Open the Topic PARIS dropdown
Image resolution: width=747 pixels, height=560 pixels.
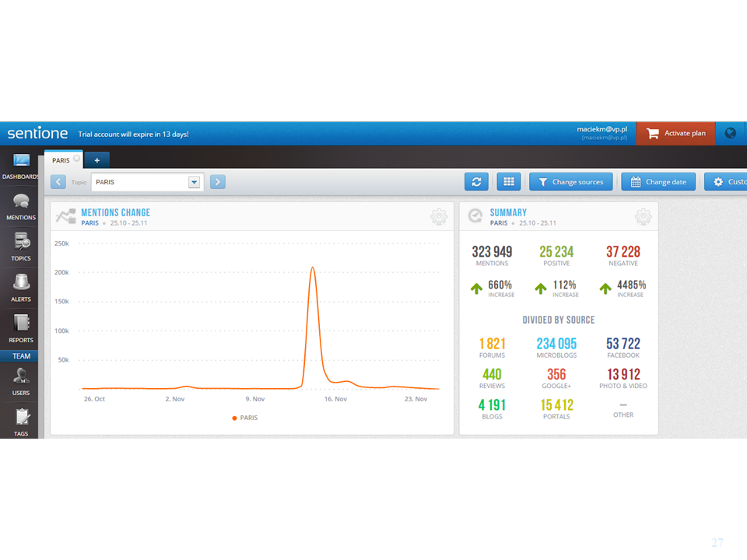coord(148,182)
